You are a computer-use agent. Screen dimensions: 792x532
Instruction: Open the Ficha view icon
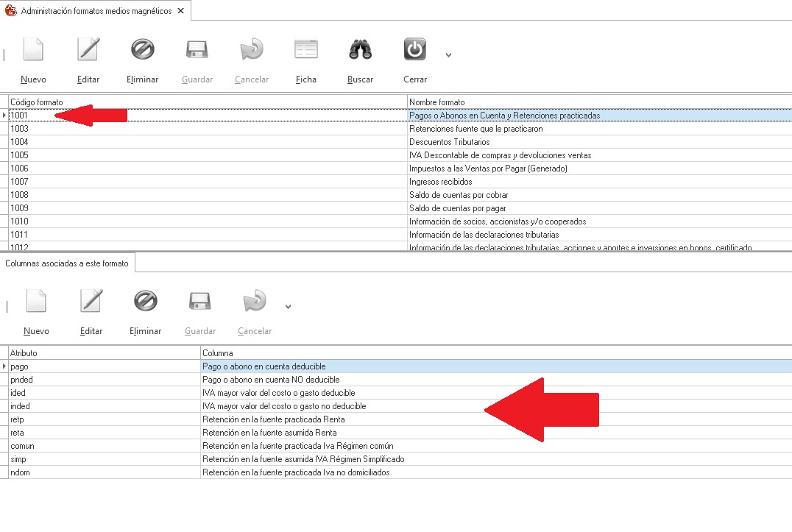tap(306, 50)
